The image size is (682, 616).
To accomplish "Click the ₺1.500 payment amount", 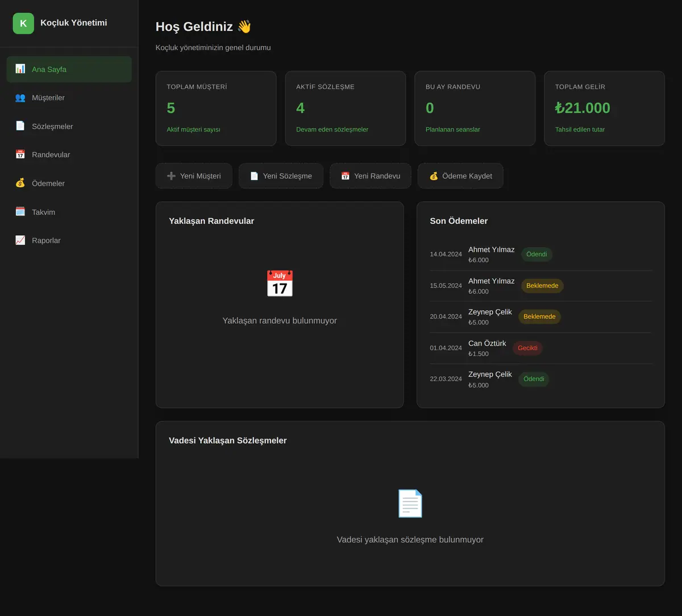I will [x=479, y=354].
